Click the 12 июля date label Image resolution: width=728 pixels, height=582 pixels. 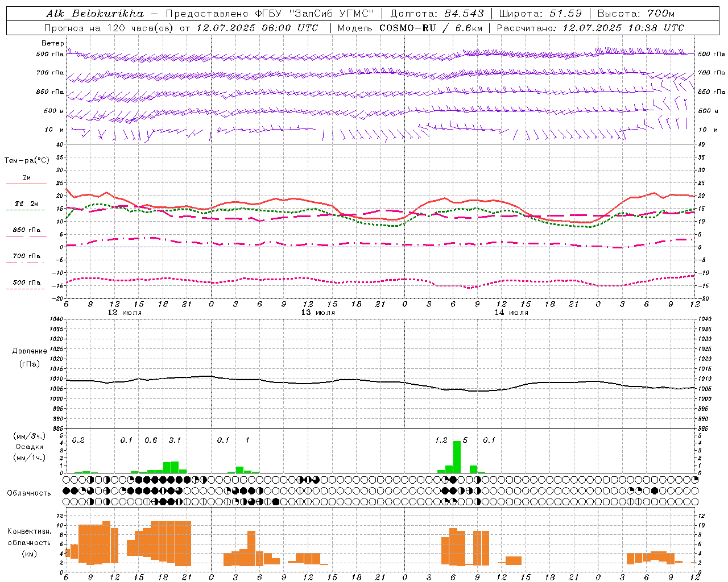click(125, 313)
